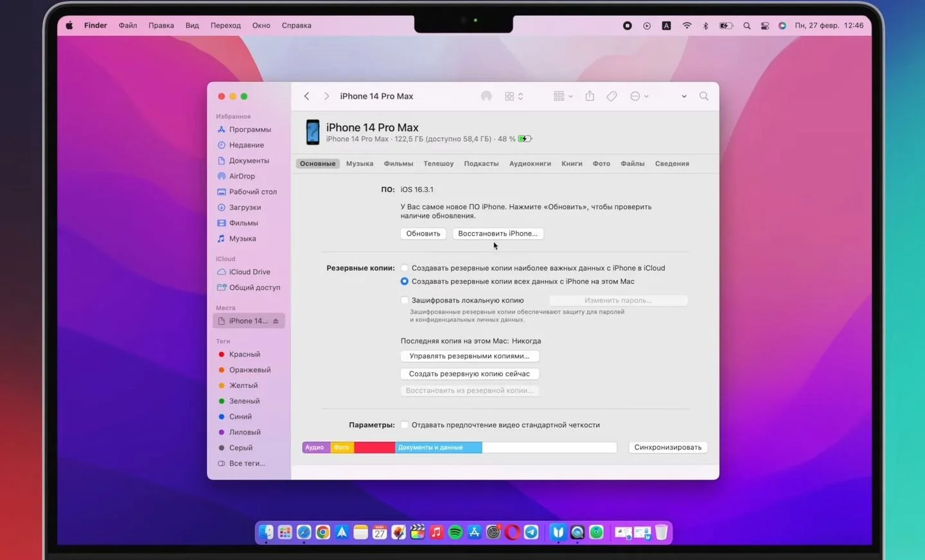Open the 'Файлы' tab
925x560 pixels.
[x=633, y=164]
